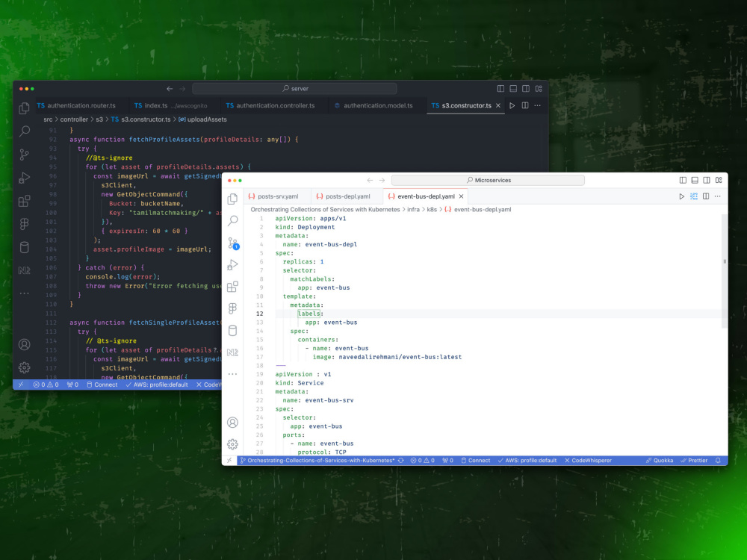Screen dimensions: 747x560
Task: Close the s3.constructor.ts tab
Action: pos(498,106)
